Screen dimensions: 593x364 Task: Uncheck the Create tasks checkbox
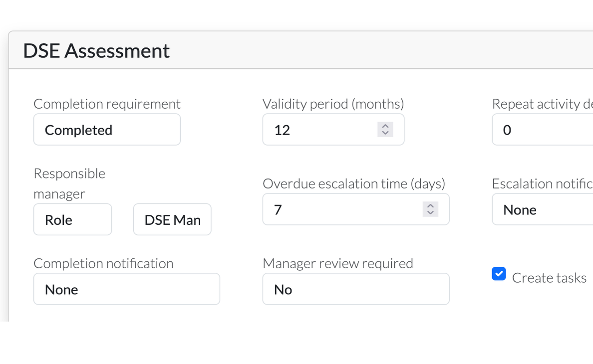point(499,274)
